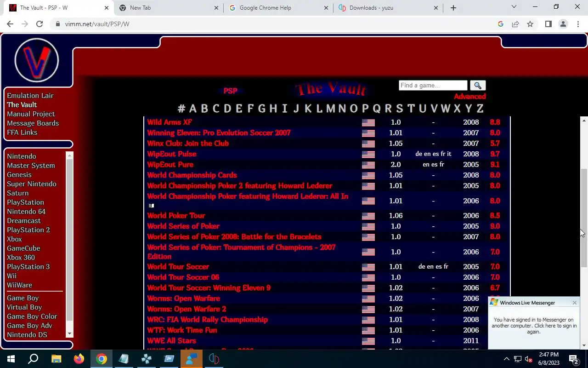This screenshot has width=588, height=368.
Task: Launch Firefox from the taskbar
Action: coord(79,359)
